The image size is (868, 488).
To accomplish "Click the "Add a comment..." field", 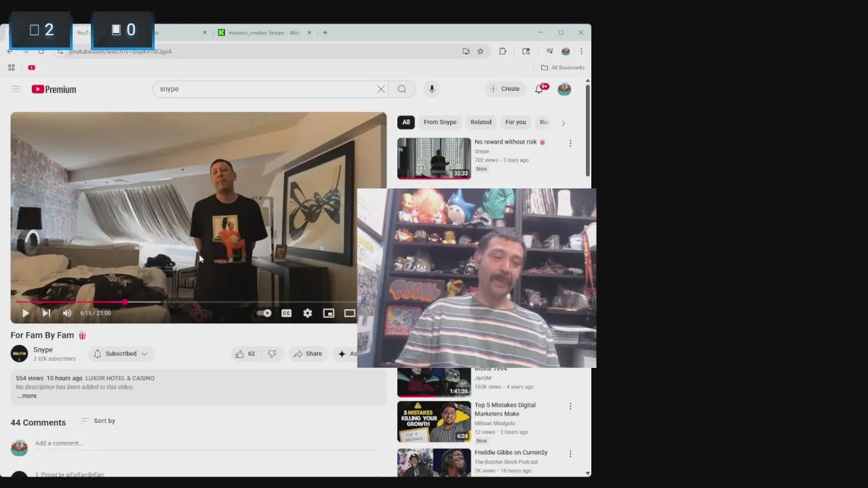I will [x=207, y=443].
